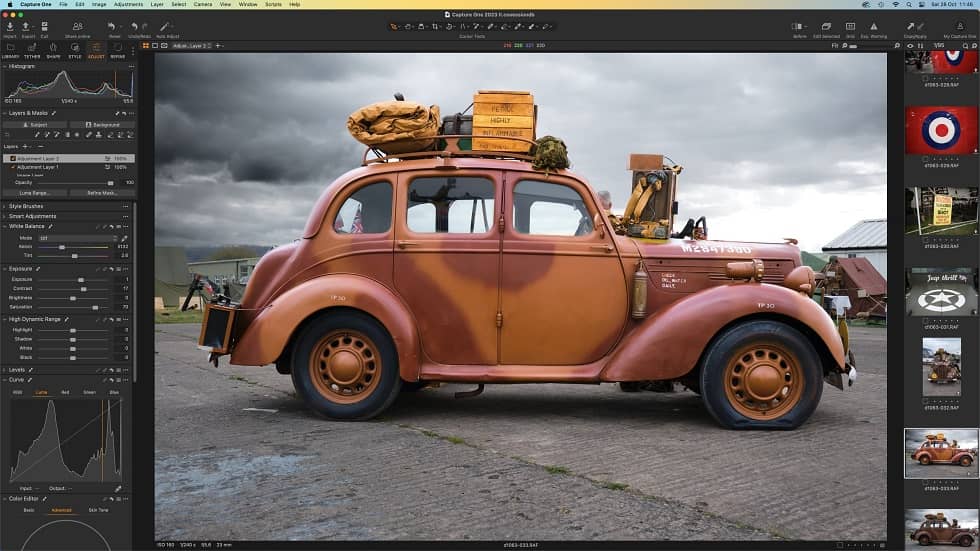Collapse the White Balance panel
The height and width of the screenshot is (551, 980).
point(4,226)
